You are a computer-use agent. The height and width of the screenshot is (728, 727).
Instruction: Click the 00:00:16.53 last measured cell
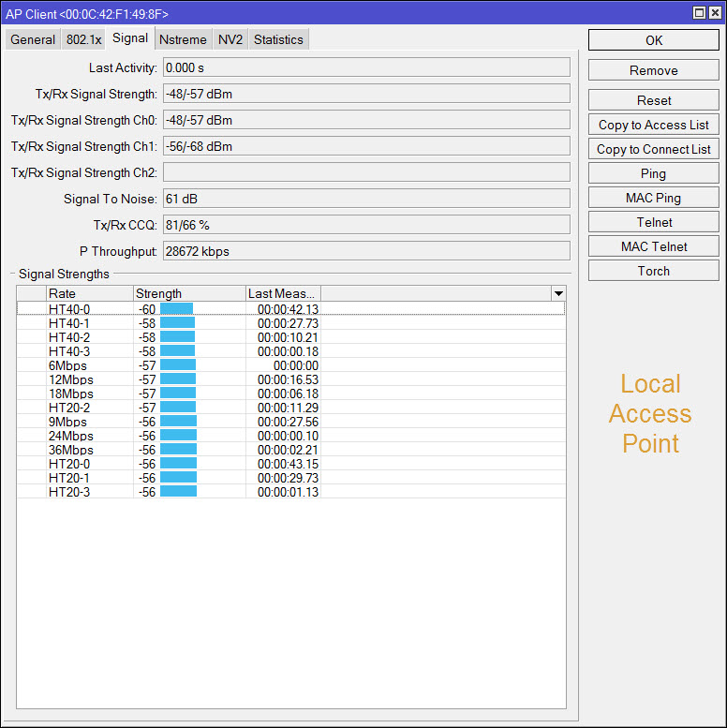283,379
